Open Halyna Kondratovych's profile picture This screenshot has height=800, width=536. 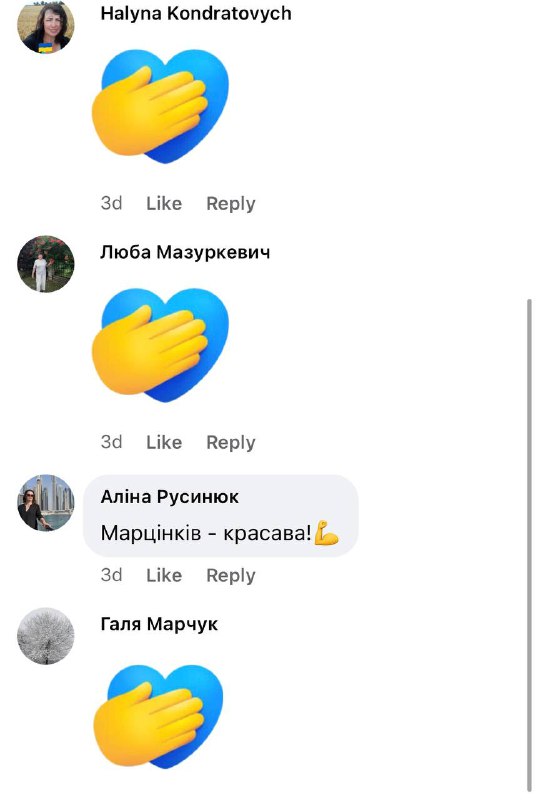pyautogui.click(x=46, y=24)
